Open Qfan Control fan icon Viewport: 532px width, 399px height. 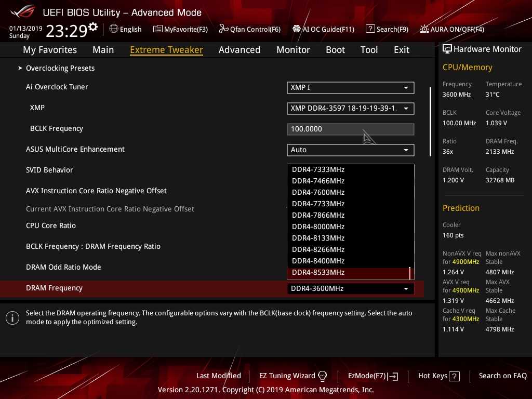point(223,29)
